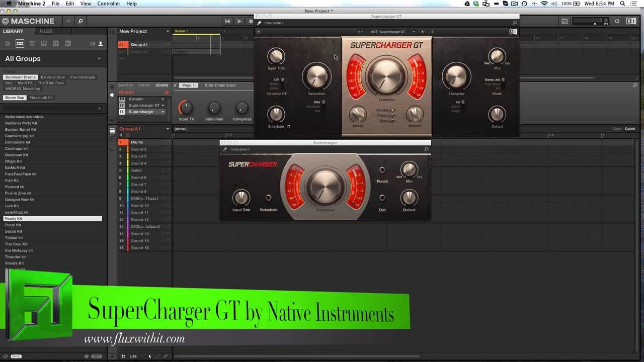Open New Project dropdown menu

[168, 32]
